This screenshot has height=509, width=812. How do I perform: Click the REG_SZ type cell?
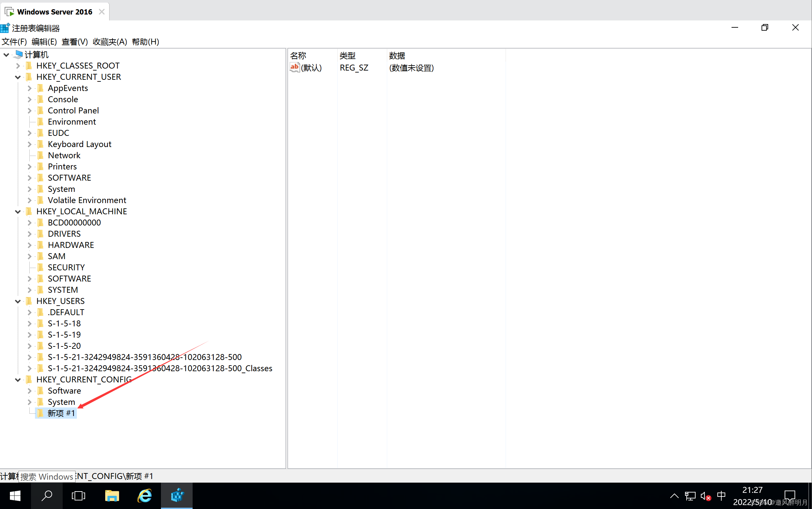click(354, 68)
